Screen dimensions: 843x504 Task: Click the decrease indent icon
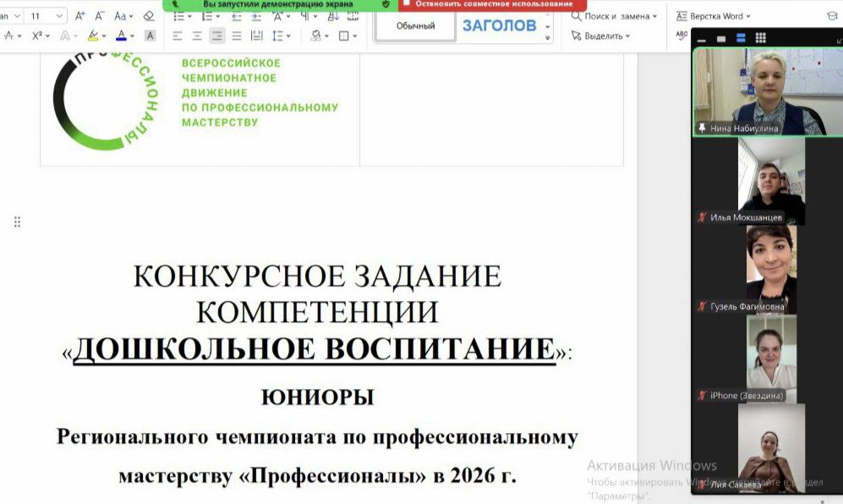point(236,16)
